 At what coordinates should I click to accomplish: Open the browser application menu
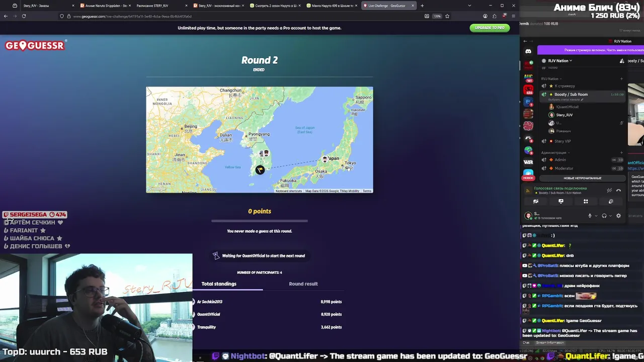tap(513, 16)
